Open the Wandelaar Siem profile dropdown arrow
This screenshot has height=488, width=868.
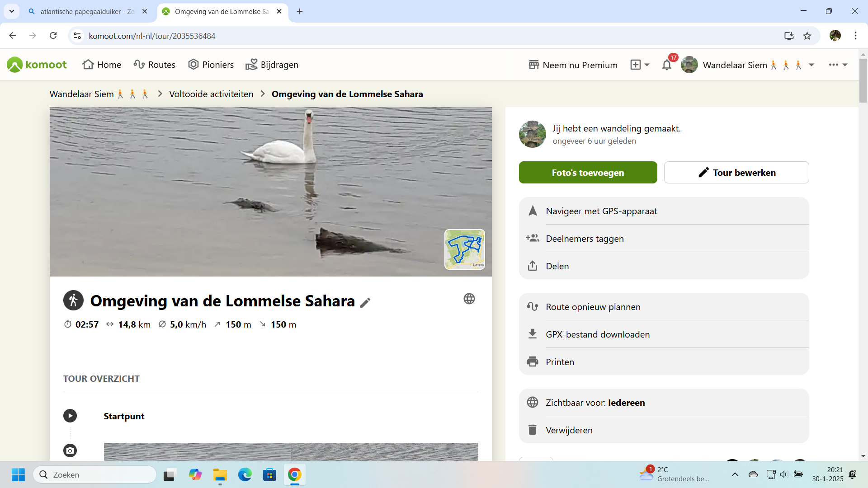pos(811,65)
